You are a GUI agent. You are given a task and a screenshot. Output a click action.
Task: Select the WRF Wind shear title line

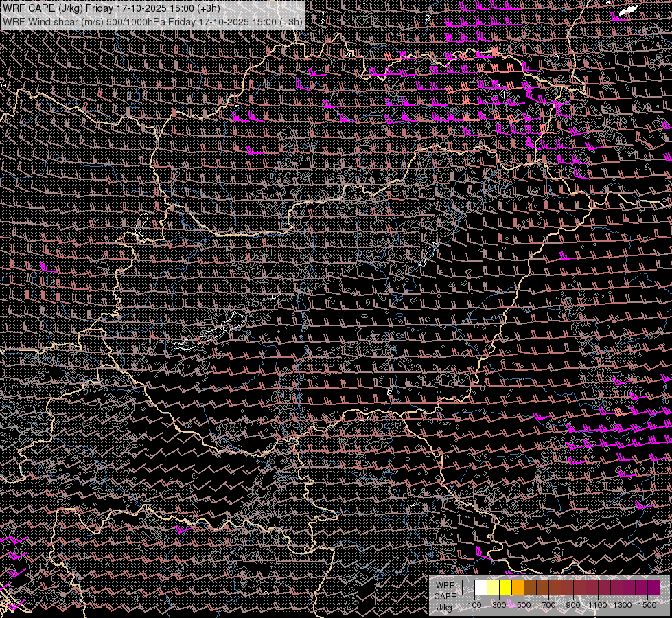click(152, 21)
